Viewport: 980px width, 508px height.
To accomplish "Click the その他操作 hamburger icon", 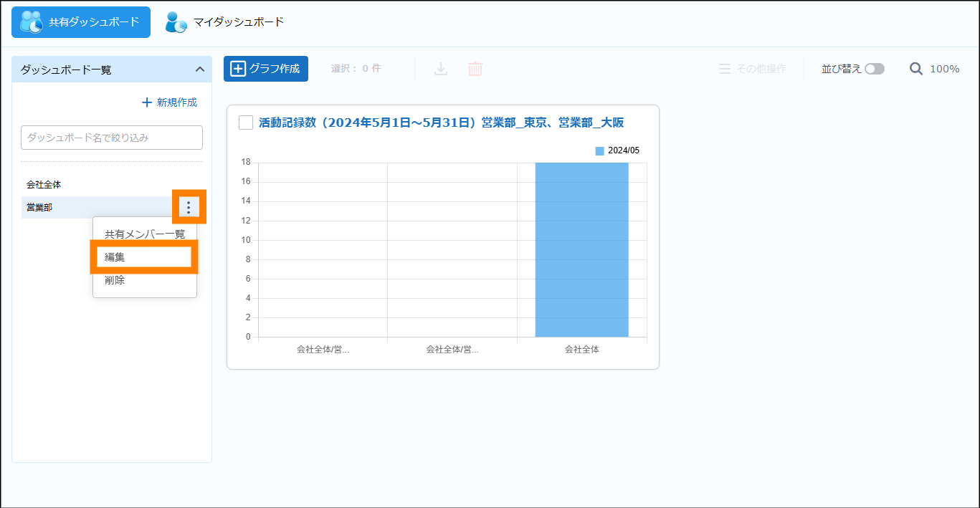I will 725,69.
